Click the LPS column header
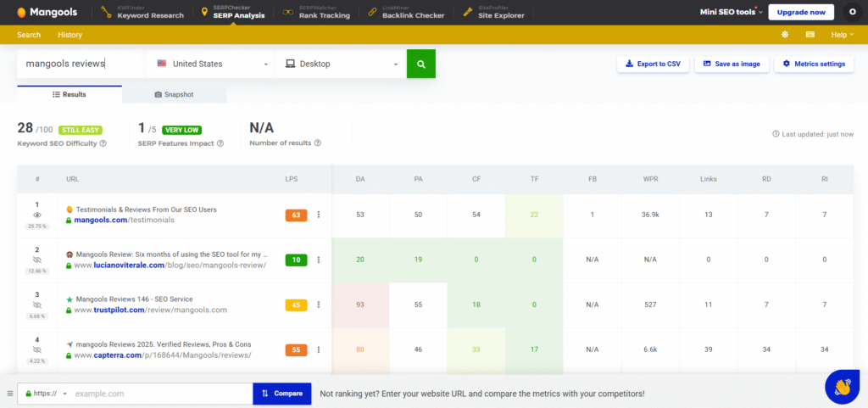The height and width of the screenshot is (408, 868). point(292,179)
